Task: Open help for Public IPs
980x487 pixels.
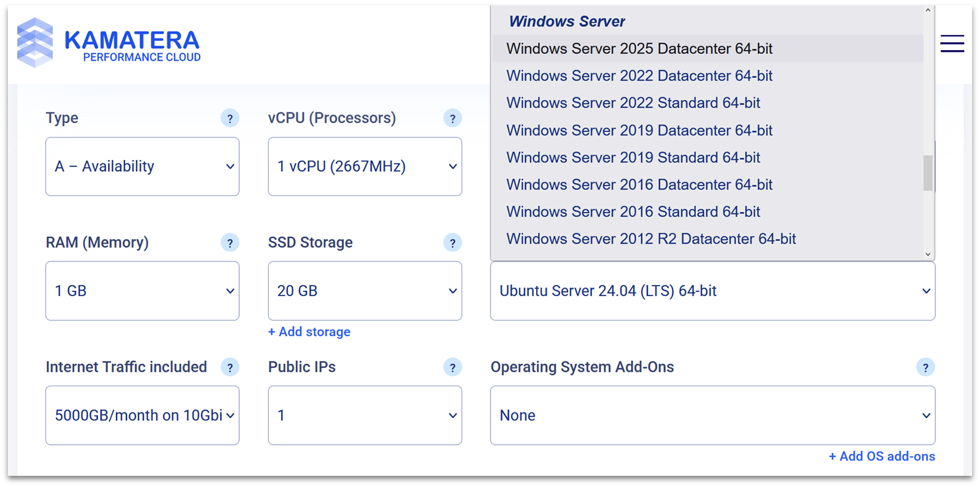Action: tap(452, 367)
